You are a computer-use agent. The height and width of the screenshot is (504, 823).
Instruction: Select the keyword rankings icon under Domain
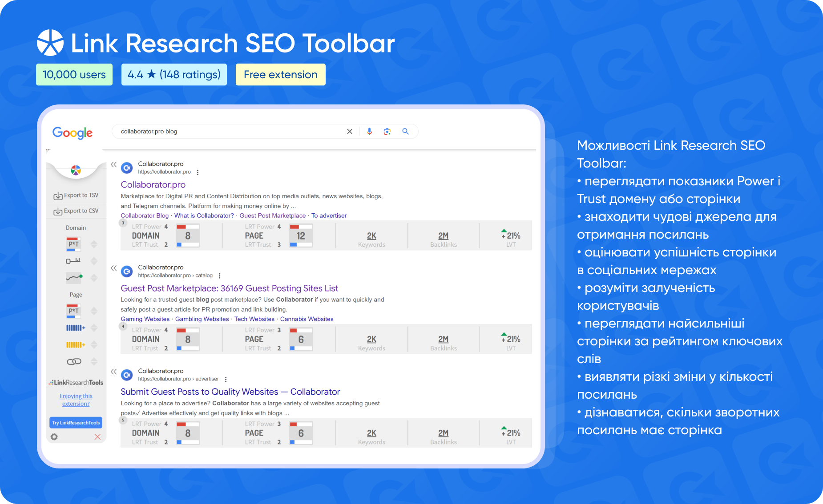pyautogui.click(x=73, y=261)
